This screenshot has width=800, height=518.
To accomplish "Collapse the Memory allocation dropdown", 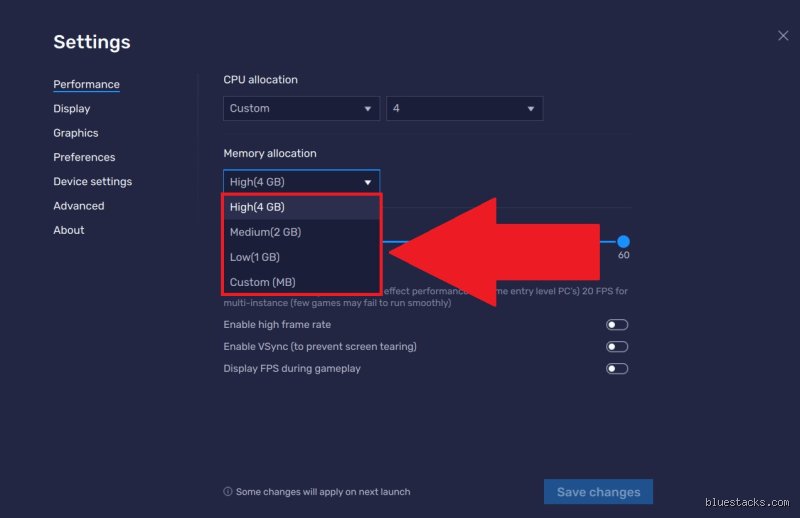I will pyautogui.click(x=301, y=182).
